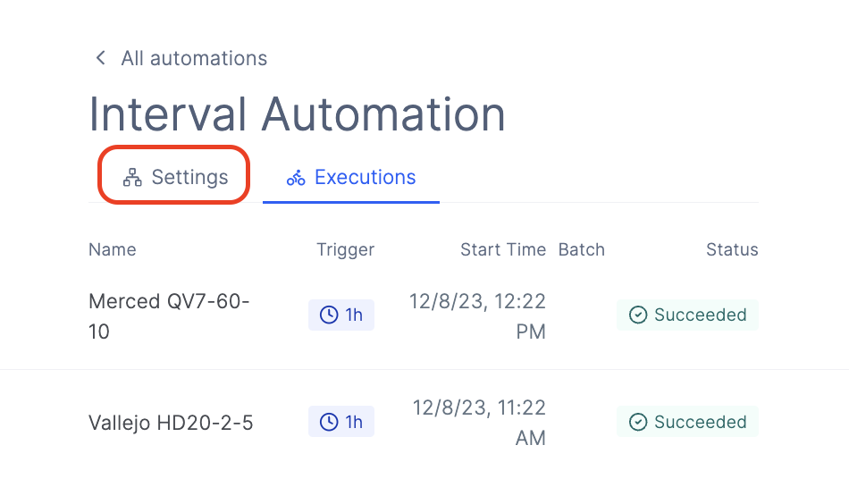849x504 pixels.
Task: Click the Name column header
Action: pyautogui.click(x=113, y=249)
